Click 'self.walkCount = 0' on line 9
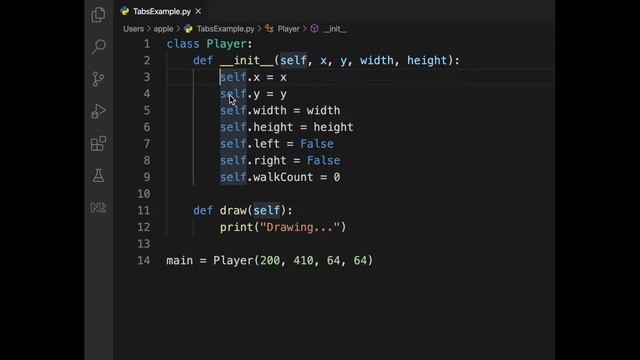Screen dimensions: 640x360 coord(280,178)
